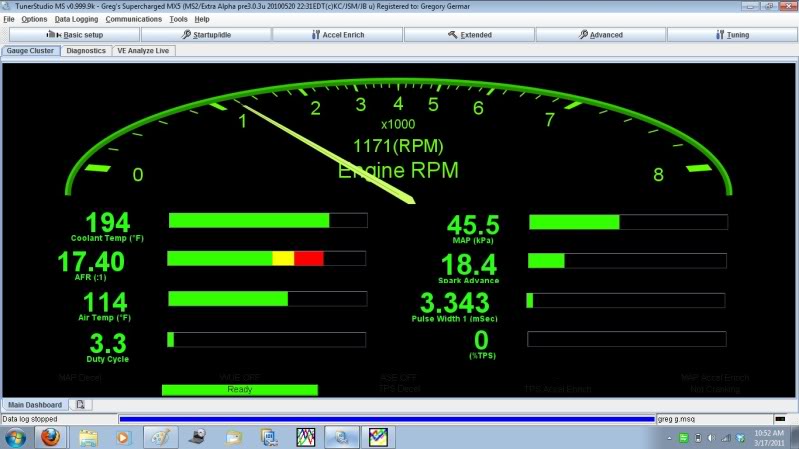Click the 194 Coolant Temp value
The width and height of the screenshot is (799, 449).
[108, 223]
